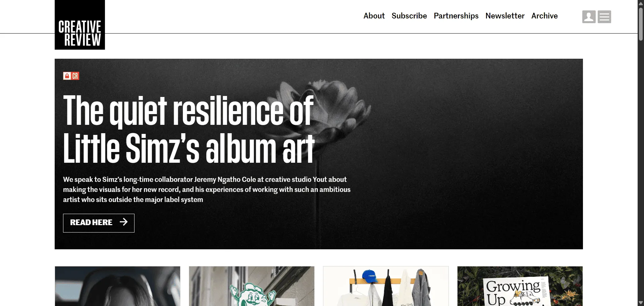644x306 pixels.
Task: Open the user account icon
Action: (x=589, y=16)
